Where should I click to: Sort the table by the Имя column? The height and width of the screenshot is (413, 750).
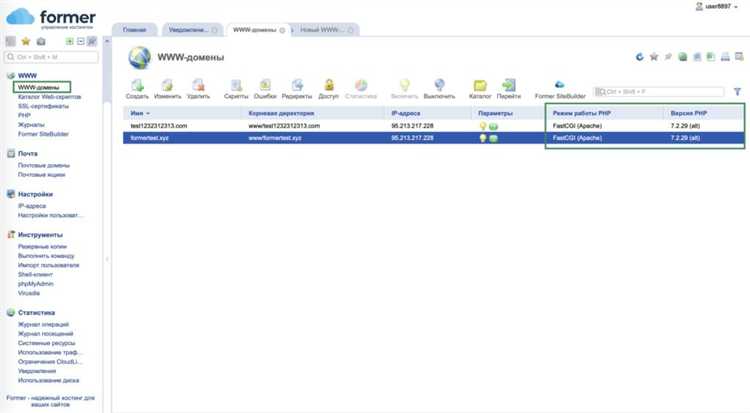click(140, 113)
